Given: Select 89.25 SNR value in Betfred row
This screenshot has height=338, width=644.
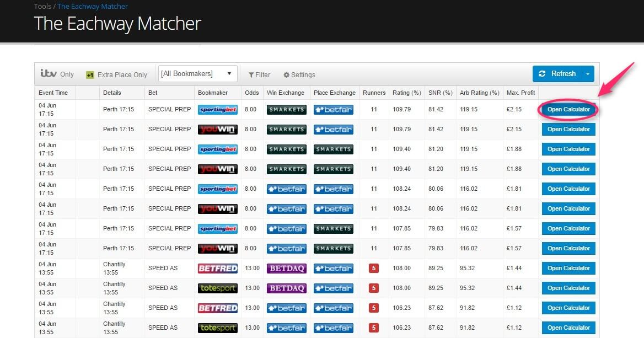Looking at the screenshot, I should [436, 268].
